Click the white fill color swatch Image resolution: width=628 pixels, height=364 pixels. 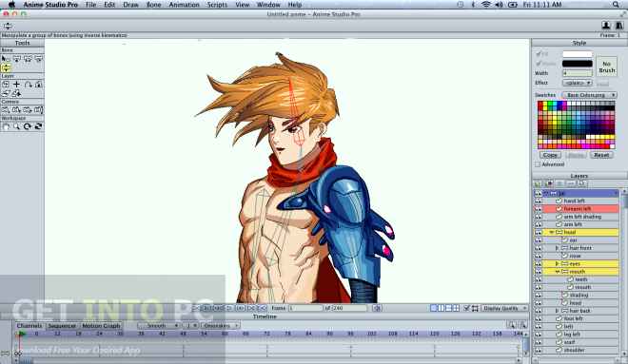(578, 54)
